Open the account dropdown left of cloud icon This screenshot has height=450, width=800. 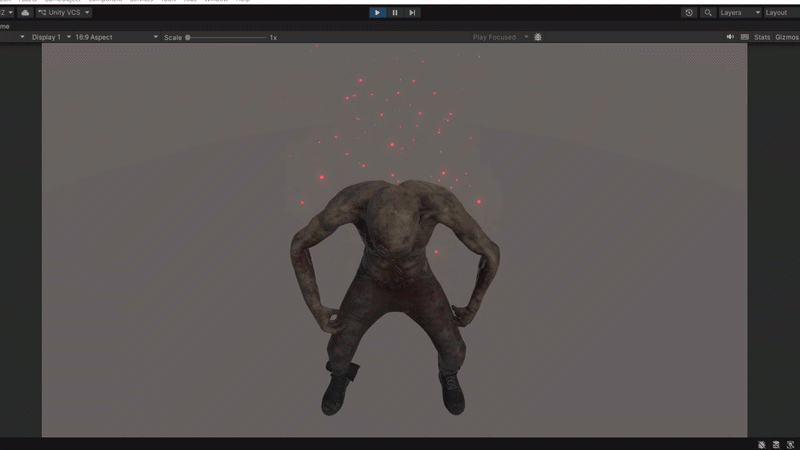pos(7,12)
